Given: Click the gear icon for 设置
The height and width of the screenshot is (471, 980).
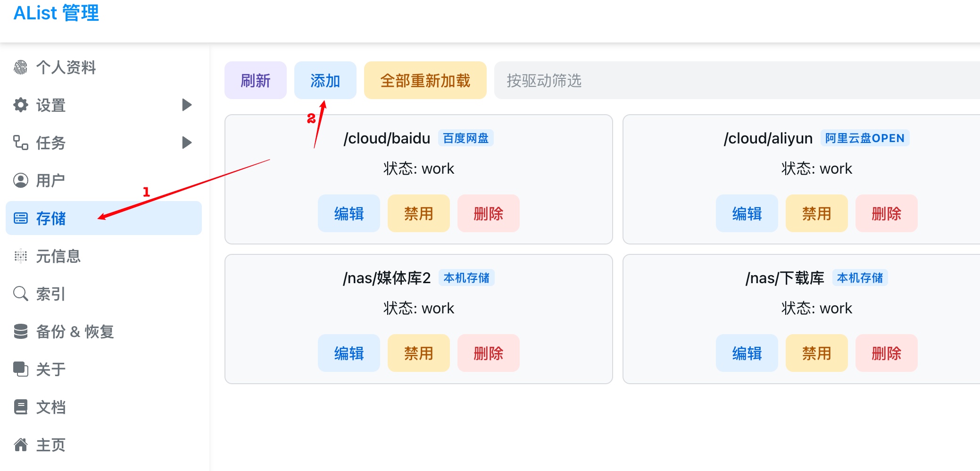Looking at the screenshot, I should click(20, 105).
